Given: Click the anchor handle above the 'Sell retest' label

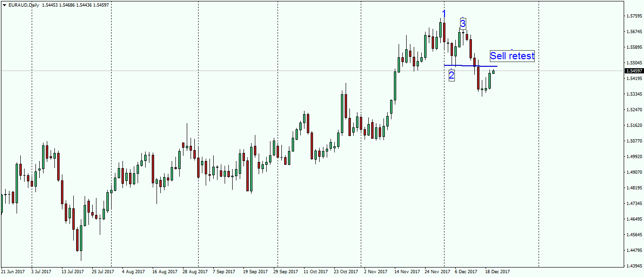Looking at the screenshot, I should 512,50.
